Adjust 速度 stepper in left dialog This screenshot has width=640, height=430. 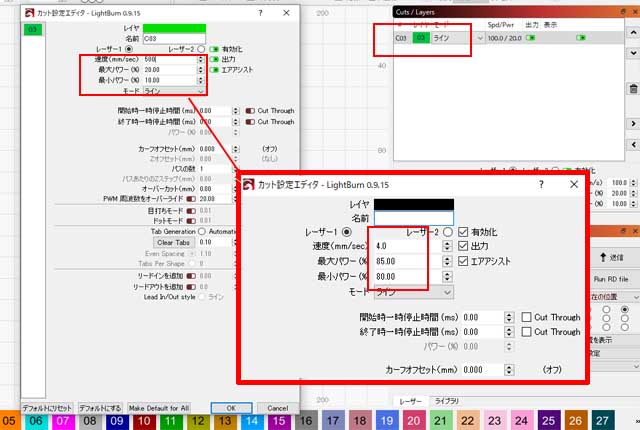point(200,60)
